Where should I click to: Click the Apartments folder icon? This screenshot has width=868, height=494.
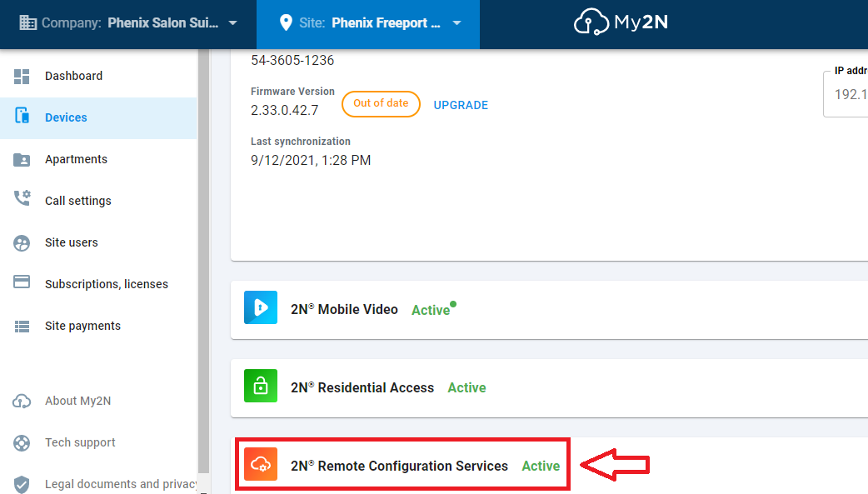(x=22, y=159)
